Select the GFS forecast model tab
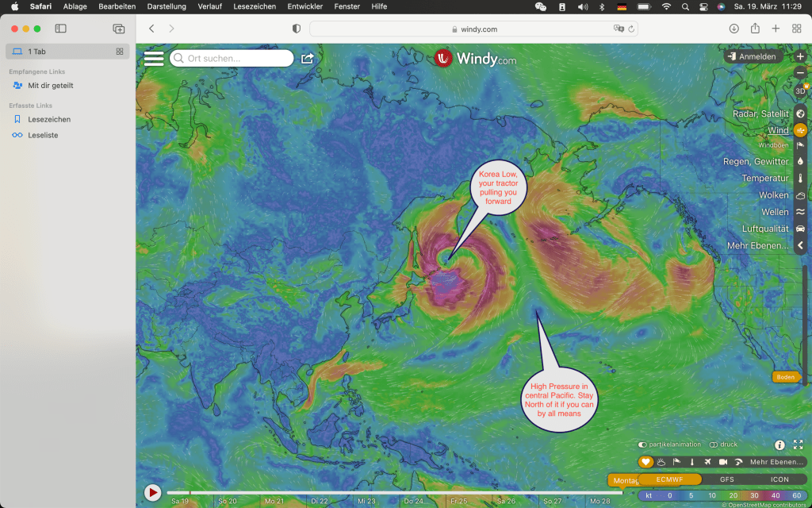The height and width of the screenshot is (508, 812). (x=726, y=479)
